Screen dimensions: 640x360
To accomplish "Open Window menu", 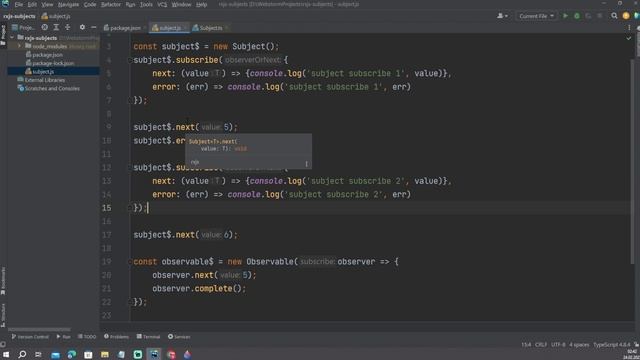I will point(181,4).
